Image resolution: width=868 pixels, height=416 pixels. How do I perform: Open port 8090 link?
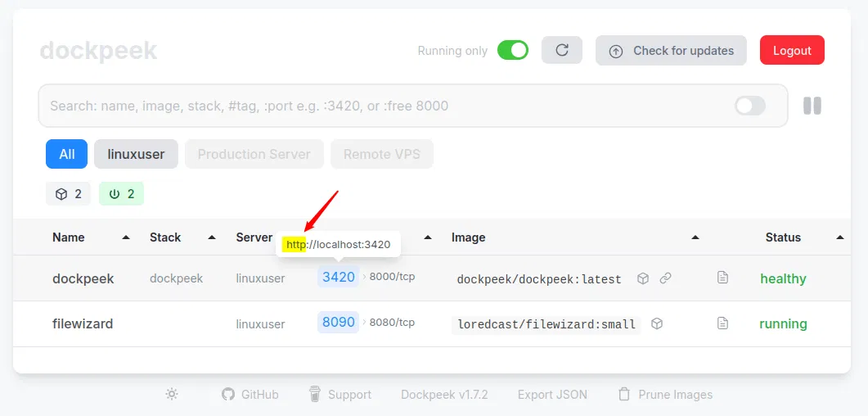click(338, 322)
